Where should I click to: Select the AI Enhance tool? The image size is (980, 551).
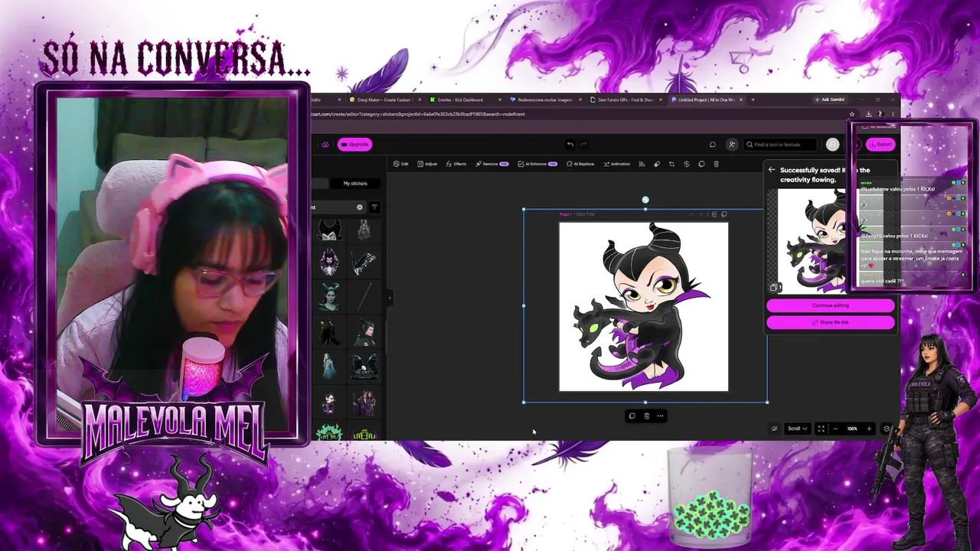537,164
